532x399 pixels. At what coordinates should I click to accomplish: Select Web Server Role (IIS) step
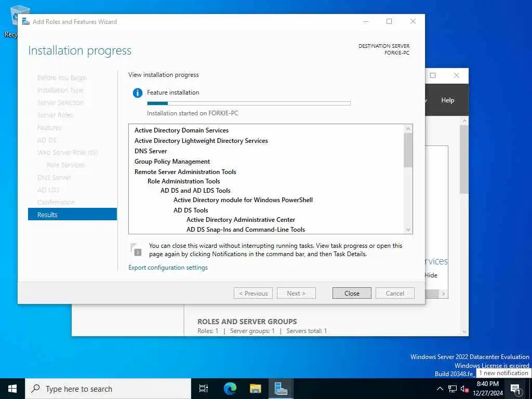pos(68,152)
